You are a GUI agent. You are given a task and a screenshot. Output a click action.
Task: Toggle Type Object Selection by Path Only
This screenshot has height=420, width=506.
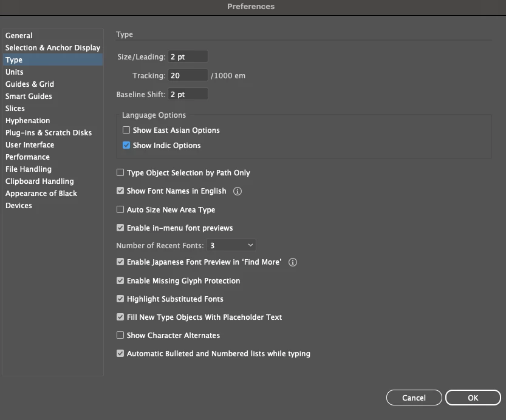120,173
